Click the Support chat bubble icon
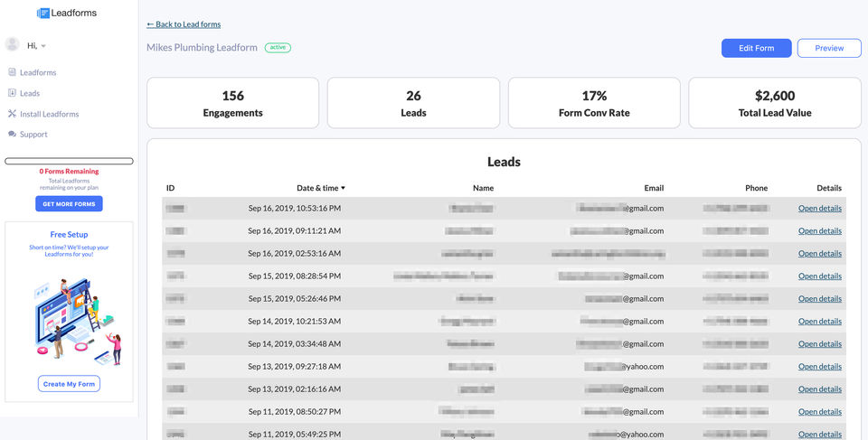Screen dimensions: 868x440 (12, 135)
